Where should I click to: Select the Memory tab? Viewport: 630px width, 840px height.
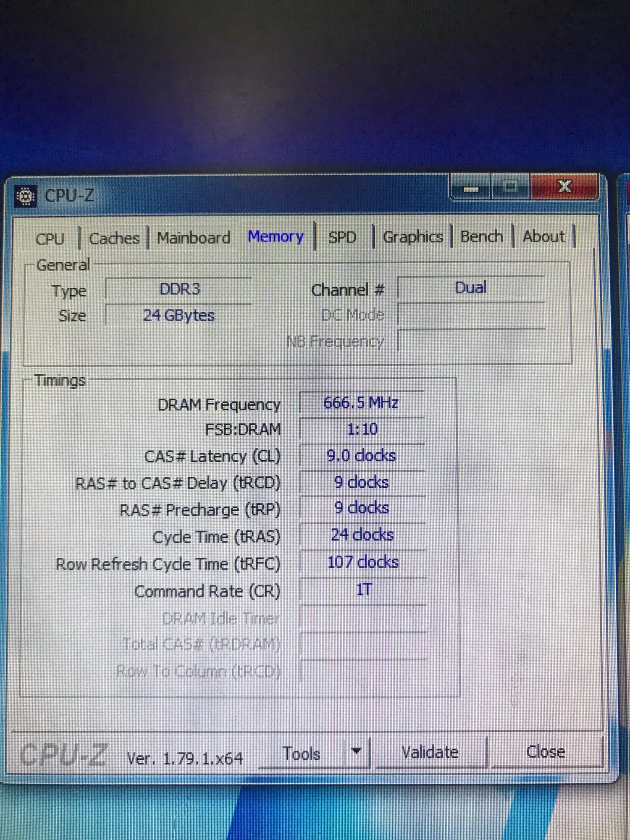[276, 236]
